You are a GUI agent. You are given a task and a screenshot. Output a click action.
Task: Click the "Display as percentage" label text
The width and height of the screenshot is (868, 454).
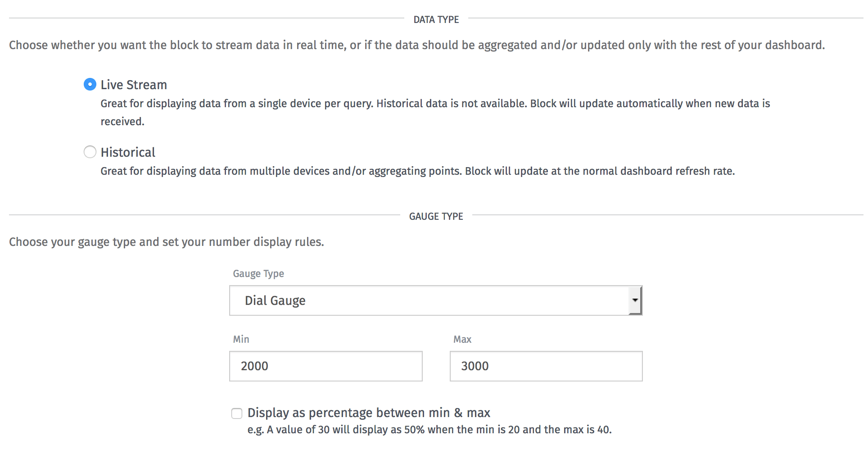pos(369,413)
